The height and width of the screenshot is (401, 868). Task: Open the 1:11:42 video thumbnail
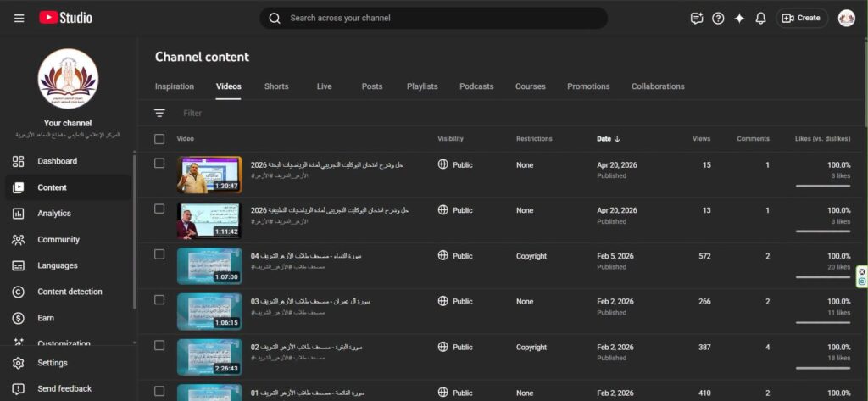(209, 220)
